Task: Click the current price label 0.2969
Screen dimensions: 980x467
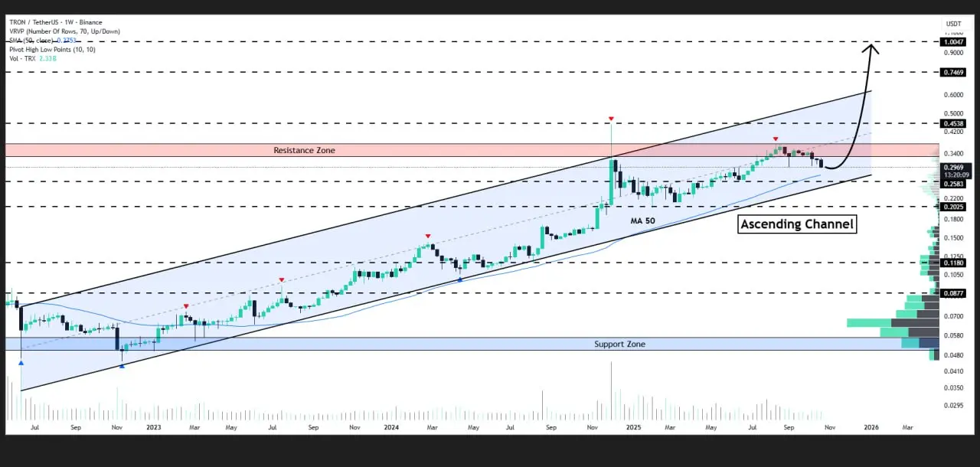Action: coord(954,167)
